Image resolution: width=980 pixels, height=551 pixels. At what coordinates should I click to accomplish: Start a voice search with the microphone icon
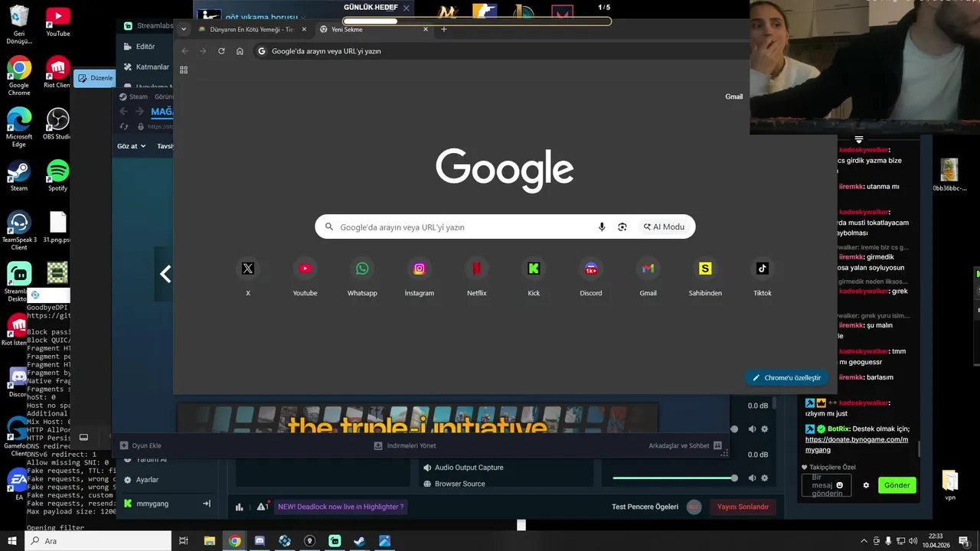602,227
